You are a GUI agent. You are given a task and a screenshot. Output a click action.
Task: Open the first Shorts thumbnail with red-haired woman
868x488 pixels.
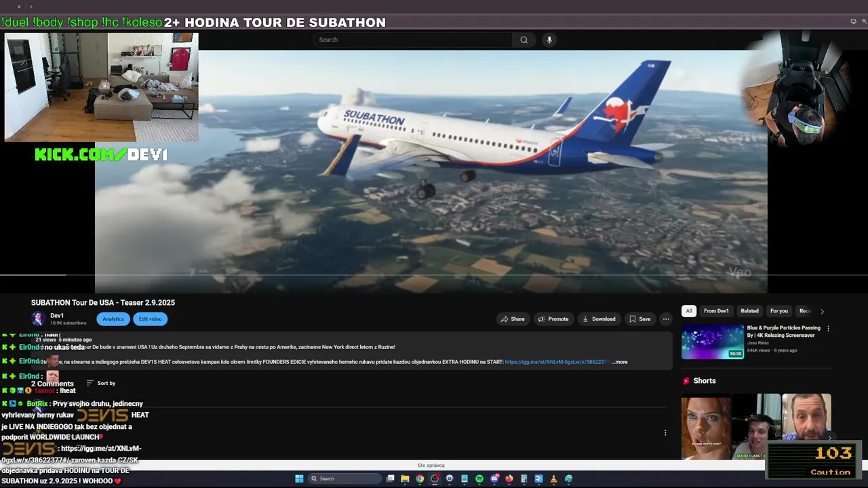click(x=706, y=427)
